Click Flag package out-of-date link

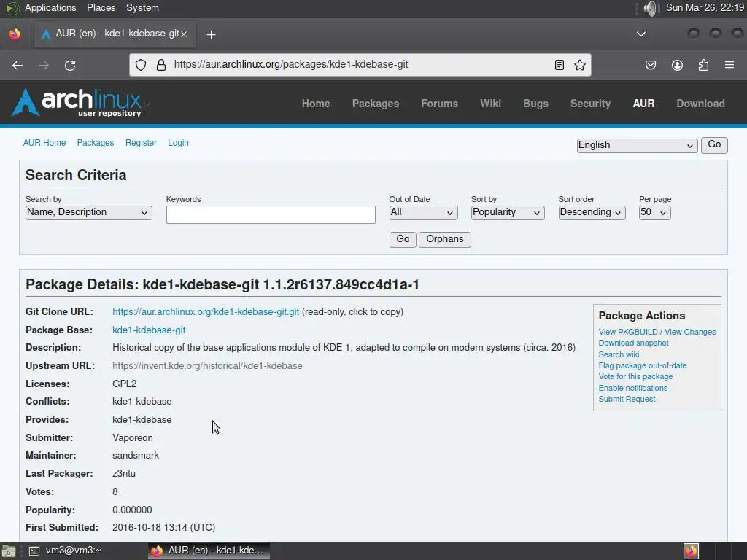point(642,366)
